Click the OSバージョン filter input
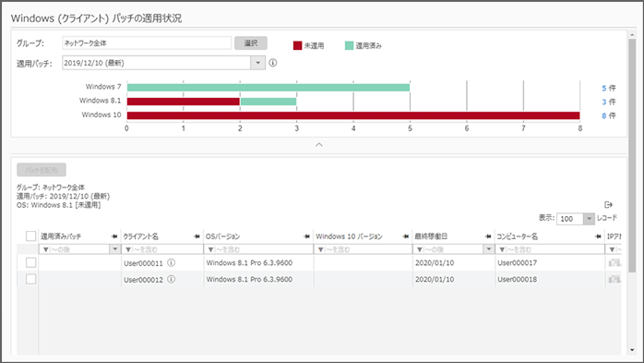This screenshot has width=644, height=363. (258, 249)
